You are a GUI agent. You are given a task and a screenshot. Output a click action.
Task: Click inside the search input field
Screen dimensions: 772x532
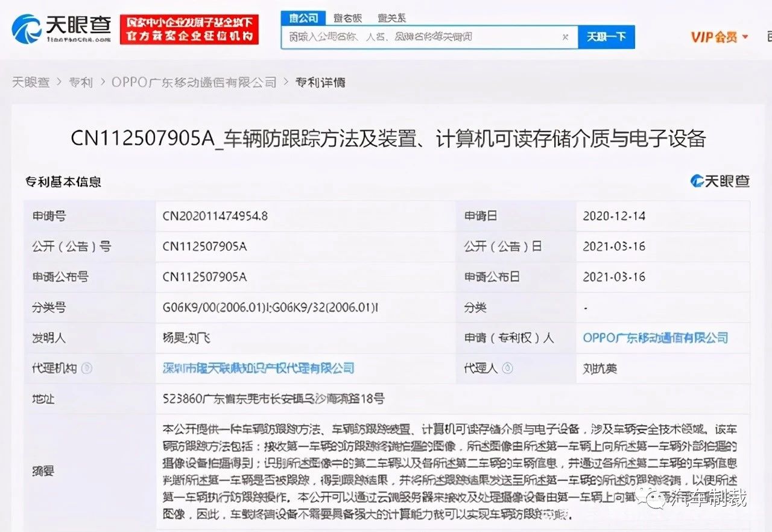pos(422,37)
